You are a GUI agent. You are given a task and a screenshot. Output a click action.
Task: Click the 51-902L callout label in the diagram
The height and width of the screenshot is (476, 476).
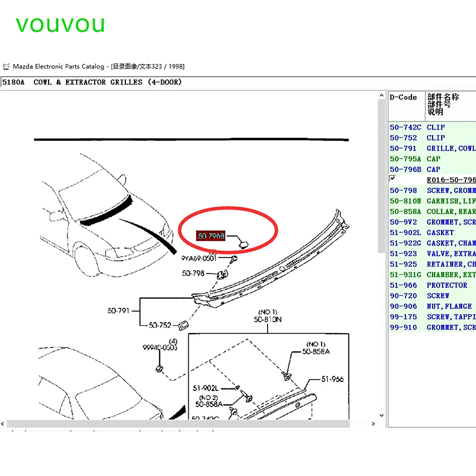click(x=206, y=388)
